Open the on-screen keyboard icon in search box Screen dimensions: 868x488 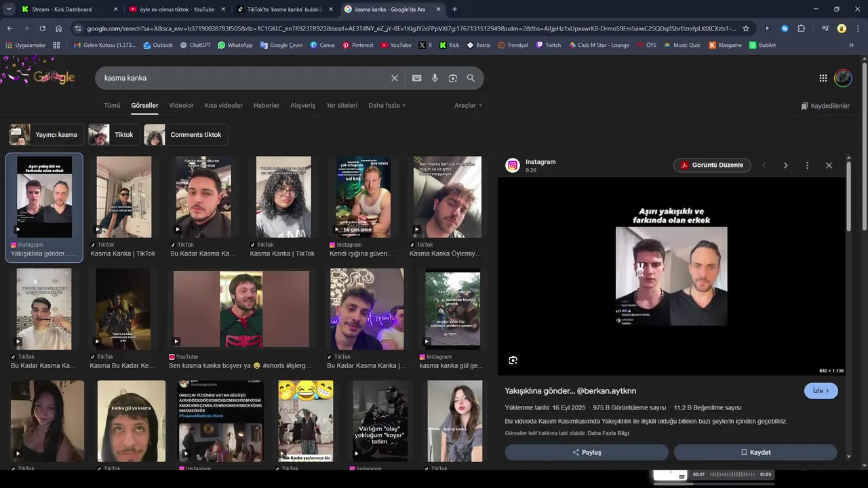click(x=417, y=78)
